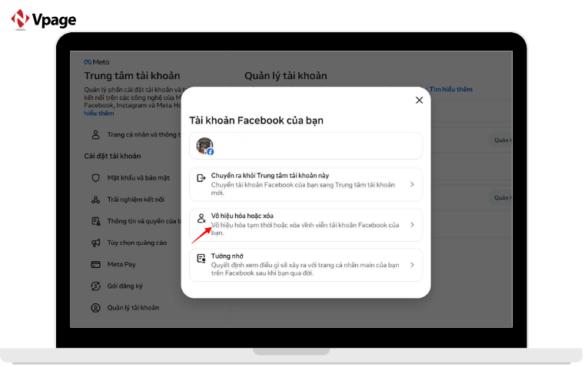Expand chevron on Vô hiệu hóa hoặc xóa row
This screenshot has width=588, height=367.
pos(412,225)
